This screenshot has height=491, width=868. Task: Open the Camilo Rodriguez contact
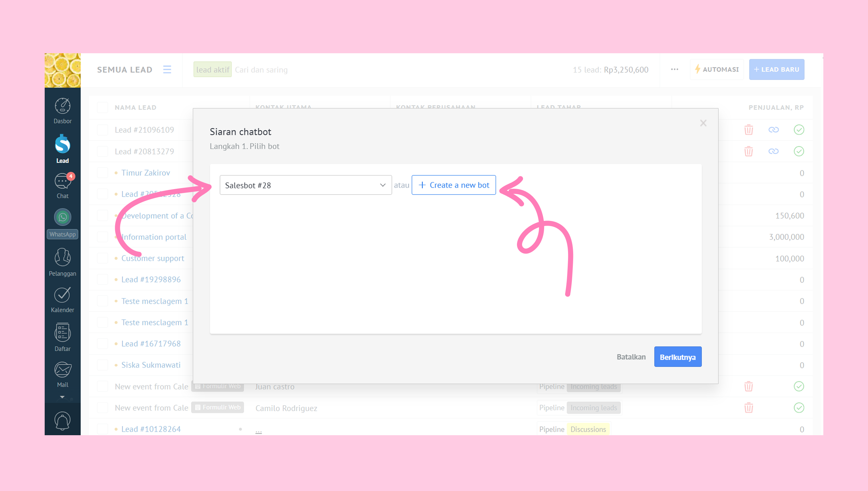286,408
